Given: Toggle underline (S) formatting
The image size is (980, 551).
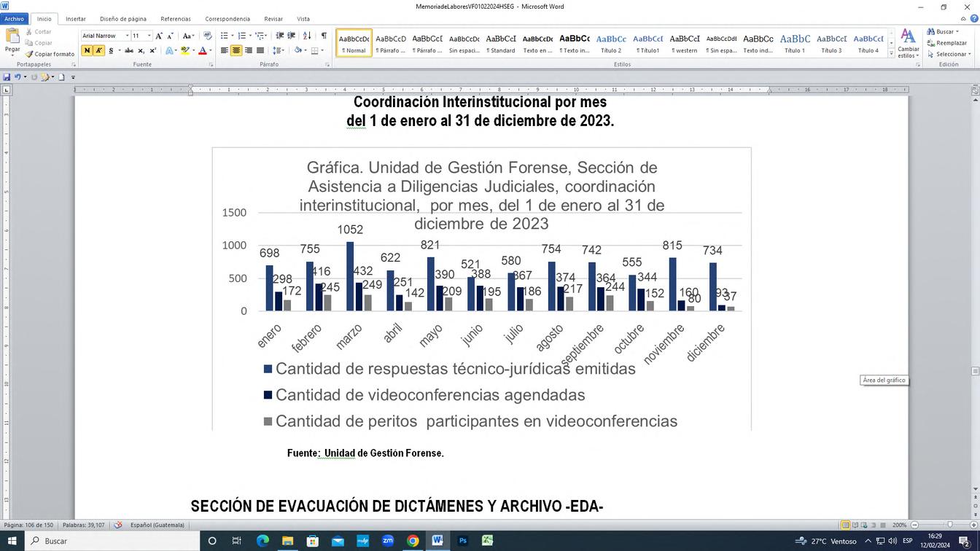Looking at the screenshot, I should 111,51.
